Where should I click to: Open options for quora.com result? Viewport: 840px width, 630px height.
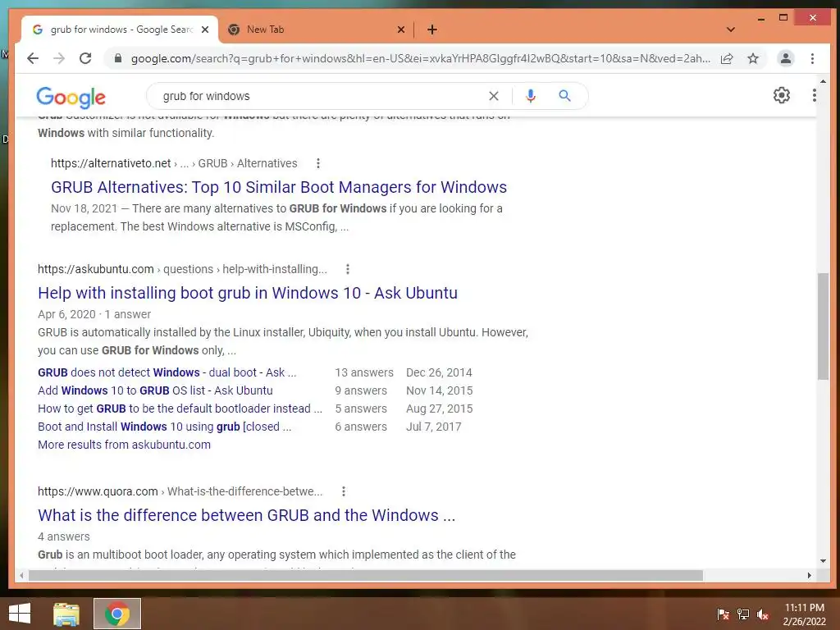pyautogui.click(x=344, y=491)
